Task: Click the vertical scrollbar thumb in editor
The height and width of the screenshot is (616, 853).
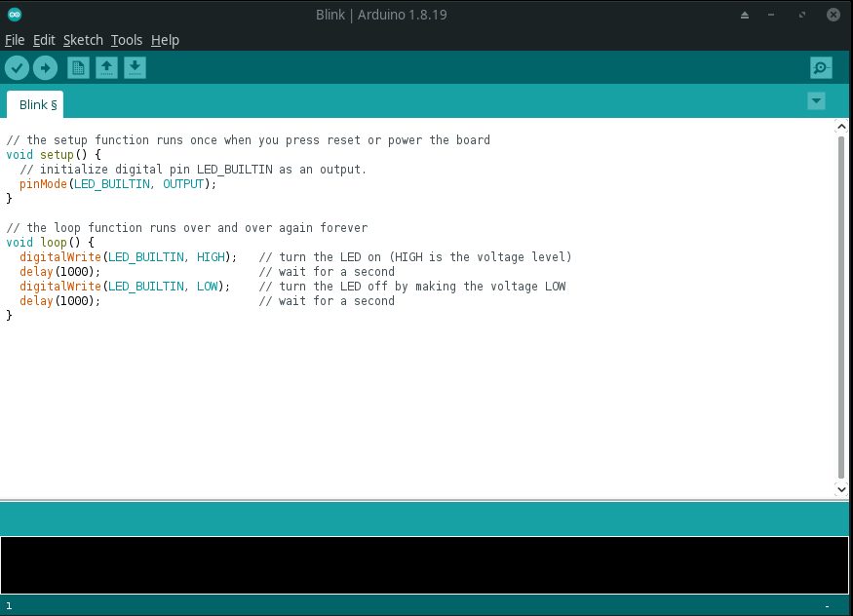Action: 841,307
